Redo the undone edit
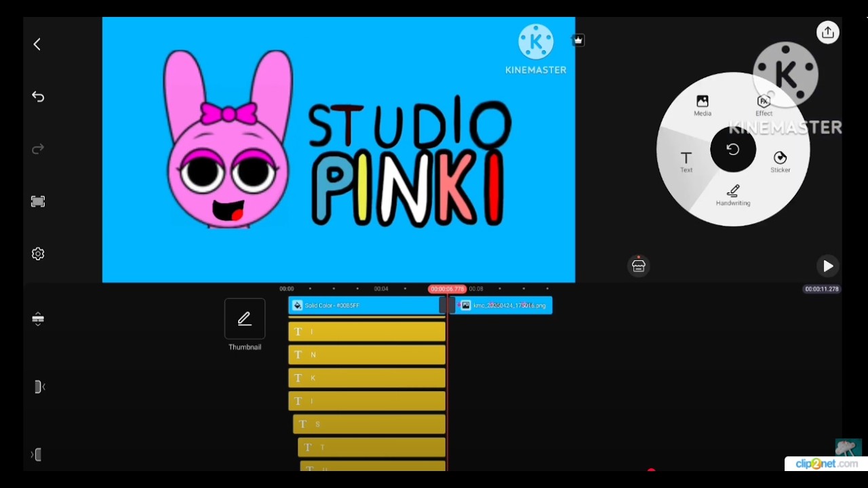This screenshot has width=868, height=488. point(38,149)
